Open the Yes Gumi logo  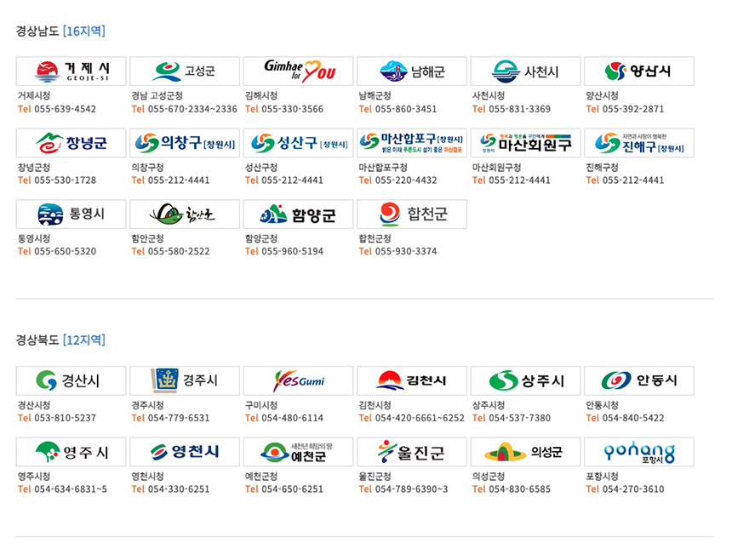click(x=298, y=380)
